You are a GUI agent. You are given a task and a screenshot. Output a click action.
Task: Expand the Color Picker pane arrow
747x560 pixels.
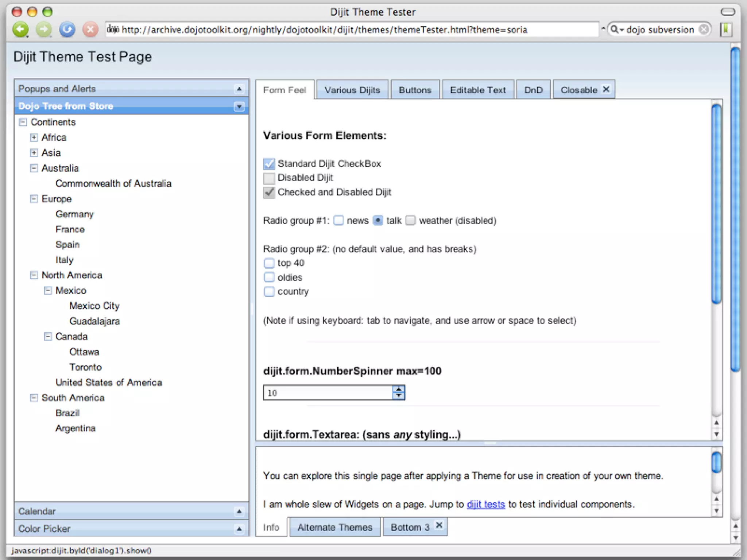click(239, 529)
